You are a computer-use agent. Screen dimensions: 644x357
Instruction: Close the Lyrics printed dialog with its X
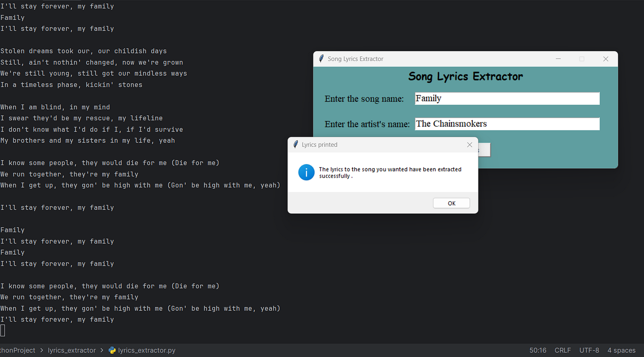[469, 145]
